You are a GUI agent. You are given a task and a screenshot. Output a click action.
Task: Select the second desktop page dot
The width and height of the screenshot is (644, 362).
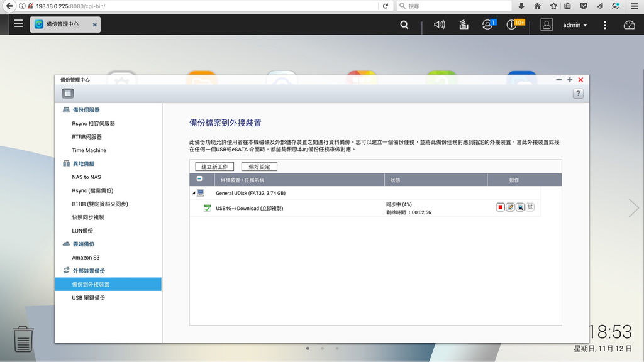[x=323, y=348]
